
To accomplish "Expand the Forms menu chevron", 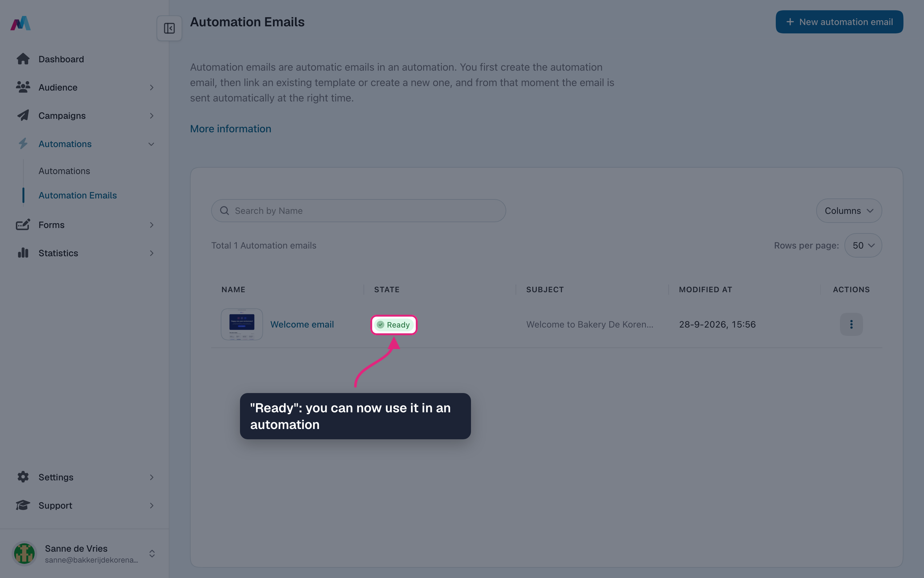I will 151,225.
